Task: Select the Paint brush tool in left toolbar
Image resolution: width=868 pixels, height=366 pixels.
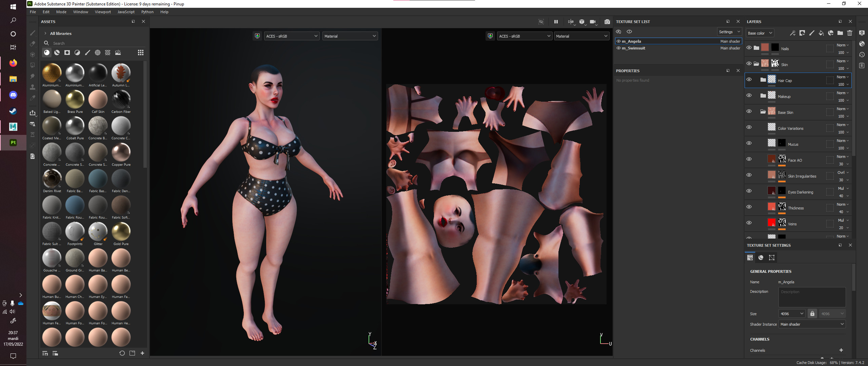Action: click(33, 33)
